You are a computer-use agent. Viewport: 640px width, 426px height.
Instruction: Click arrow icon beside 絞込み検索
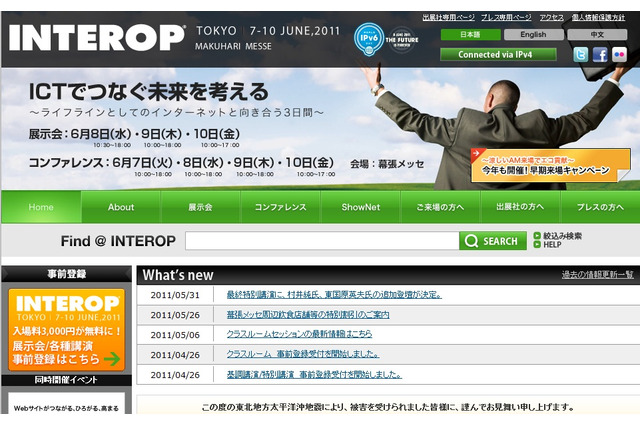pos(537,235)
